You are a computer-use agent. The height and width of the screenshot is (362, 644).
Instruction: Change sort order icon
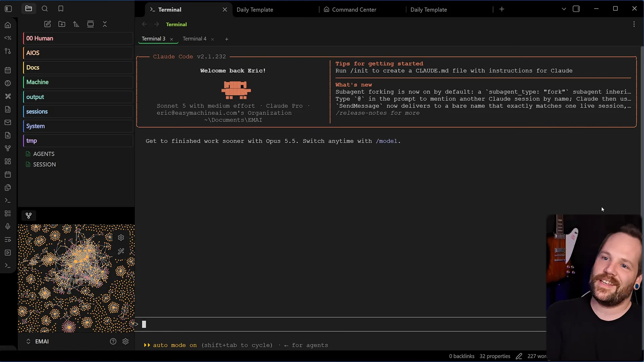76,24
